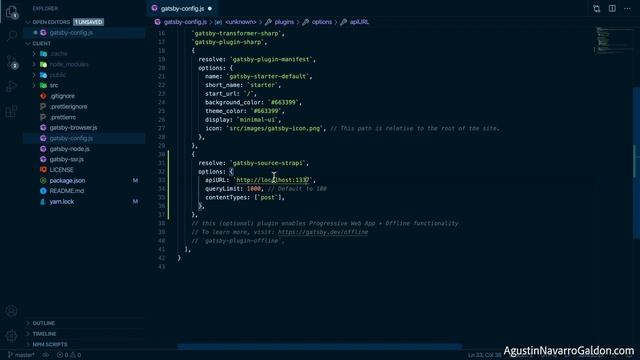Split the editor to the right
640x360 pixels.
click(x=612, y=9)
